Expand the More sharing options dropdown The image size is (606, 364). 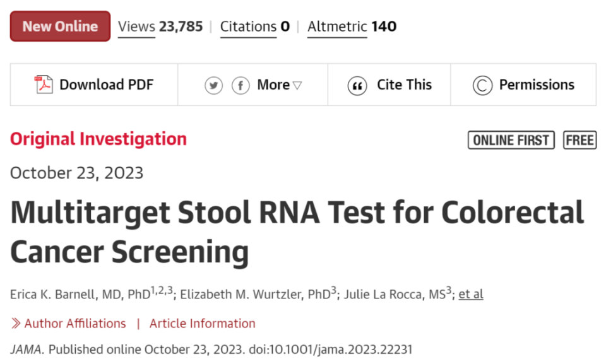coord(280,85)
